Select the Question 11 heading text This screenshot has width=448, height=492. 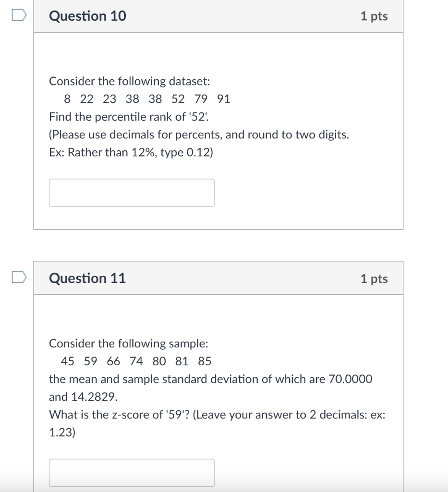pos(87,278)
